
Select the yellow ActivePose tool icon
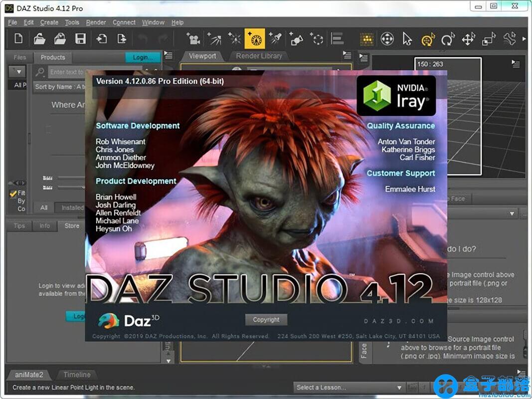click(x=428, y=39)
